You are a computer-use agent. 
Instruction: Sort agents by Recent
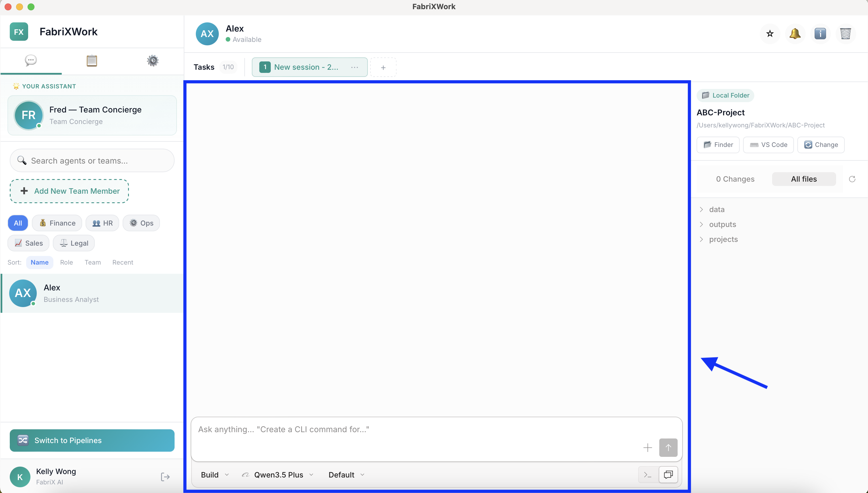[123, 262]
